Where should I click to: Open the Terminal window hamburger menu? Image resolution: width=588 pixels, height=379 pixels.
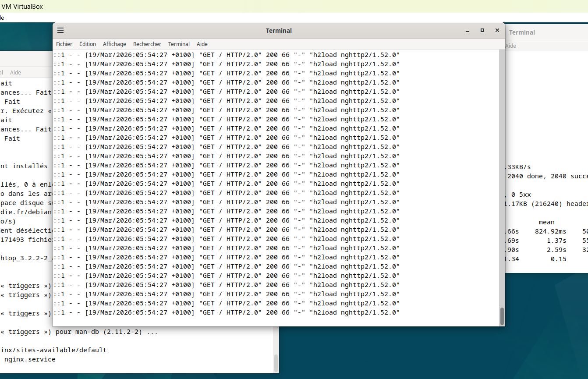coord(60,30)
